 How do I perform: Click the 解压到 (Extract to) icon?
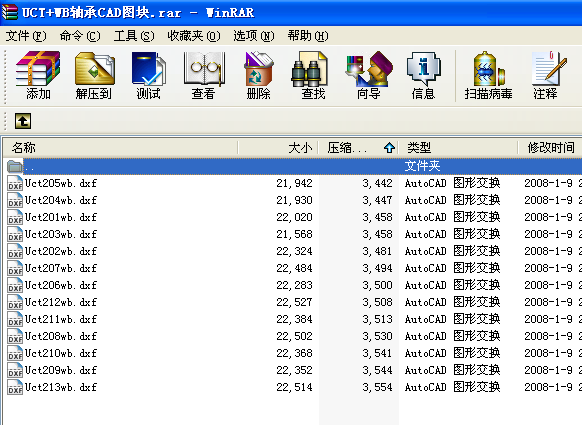(x=94, y=75)
